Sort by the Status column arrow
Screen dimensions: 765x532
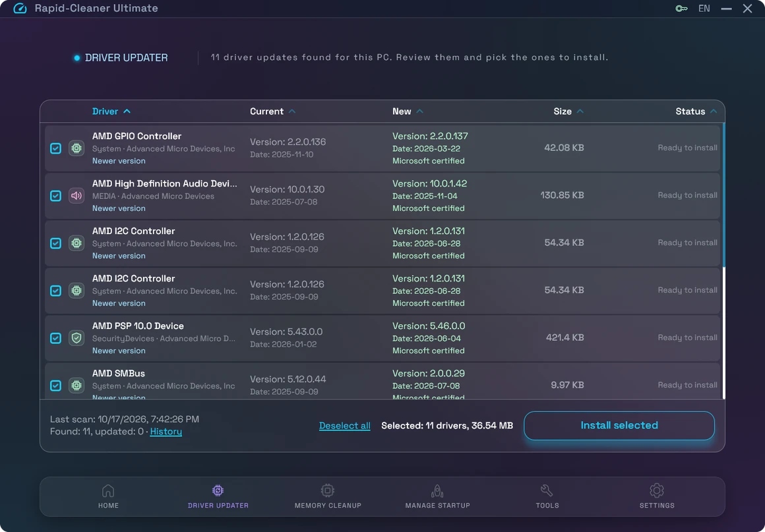pyautogui.click(x=714, y=111)
